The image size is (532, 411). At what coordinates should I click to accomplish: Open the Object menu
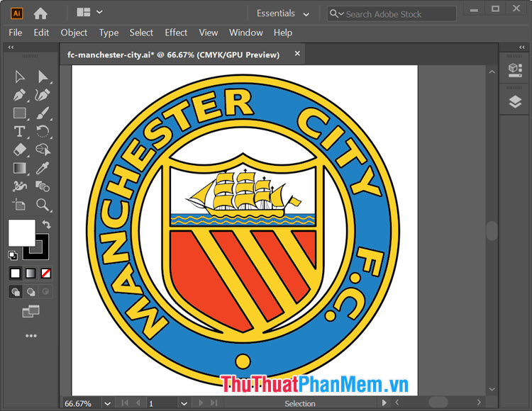74,33
